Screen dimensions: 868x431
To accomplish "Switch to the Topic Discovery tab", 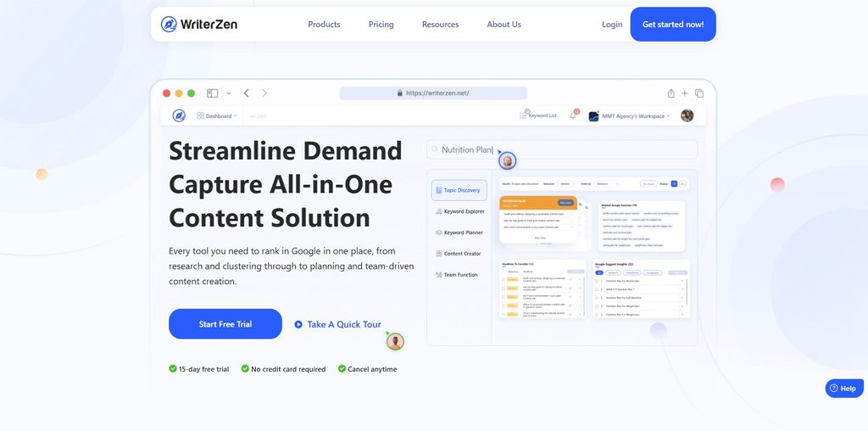I will (x=459, y=190).
